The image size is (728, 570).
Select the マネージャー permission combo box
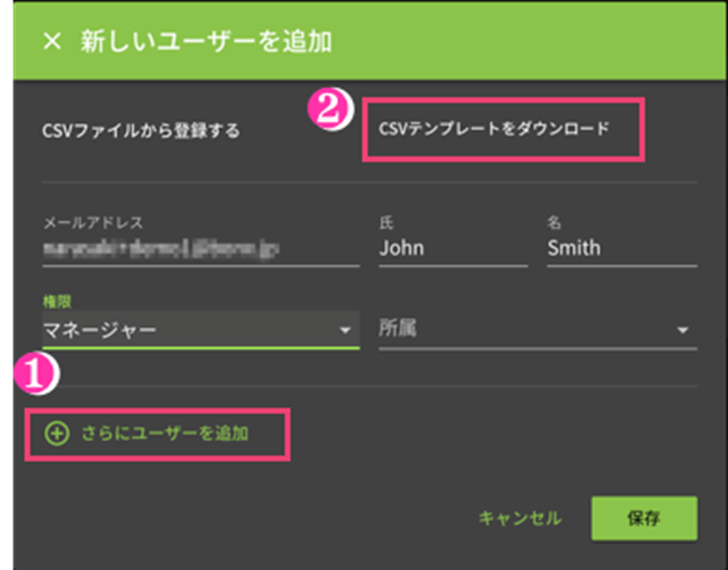[x=201, y=329]
